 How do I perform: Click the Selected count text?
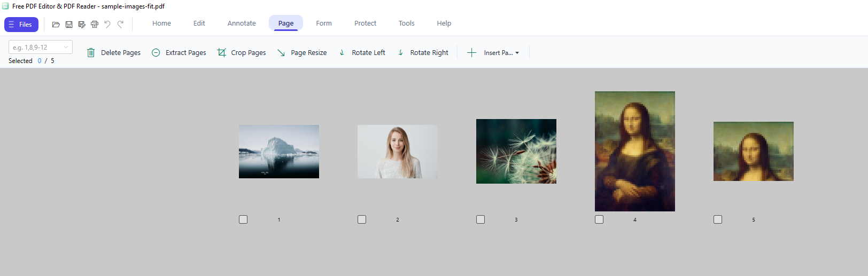(31, 61)
